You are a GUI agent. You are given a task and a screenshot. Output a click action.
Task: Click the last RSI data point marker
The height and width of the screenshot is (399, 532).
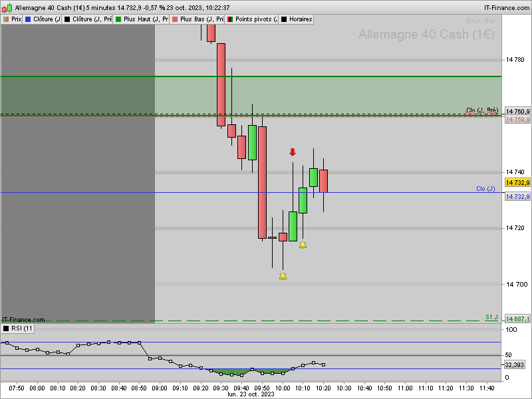[x=323, y=364]
